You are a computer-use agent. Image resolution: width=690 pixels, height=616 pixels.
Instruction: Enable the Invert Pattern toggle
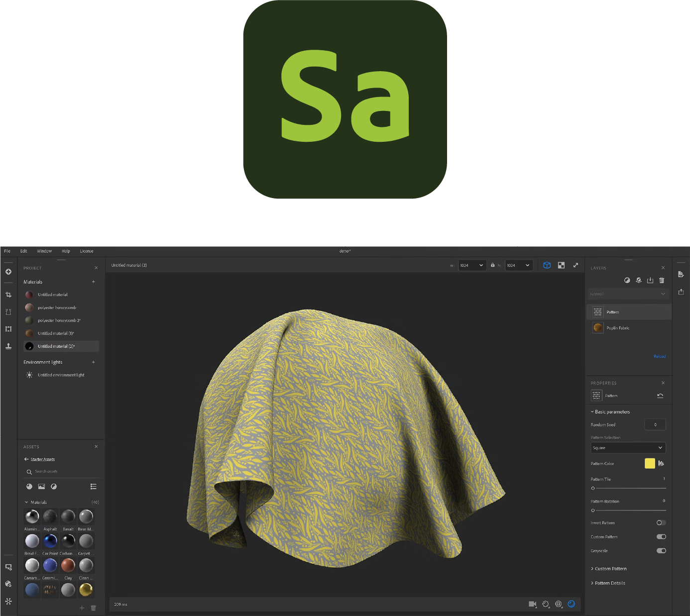(661, 523)
